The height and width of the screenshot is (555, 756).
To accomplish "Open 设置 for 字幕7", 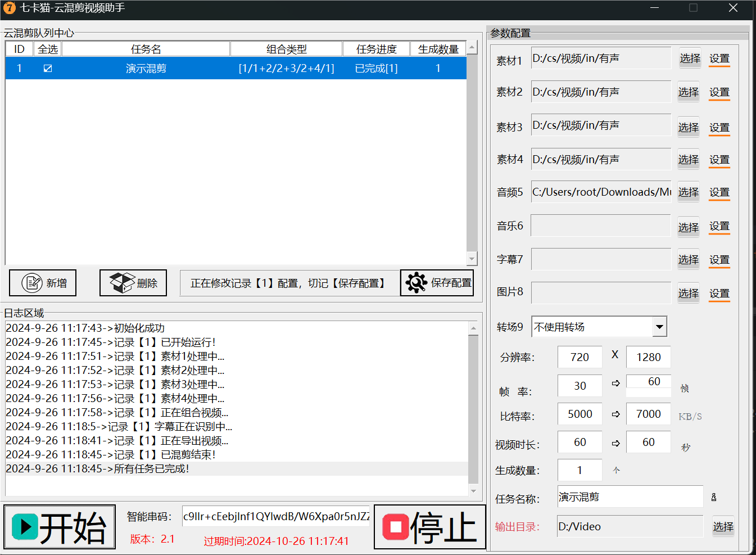I will [x=719, y=260].
